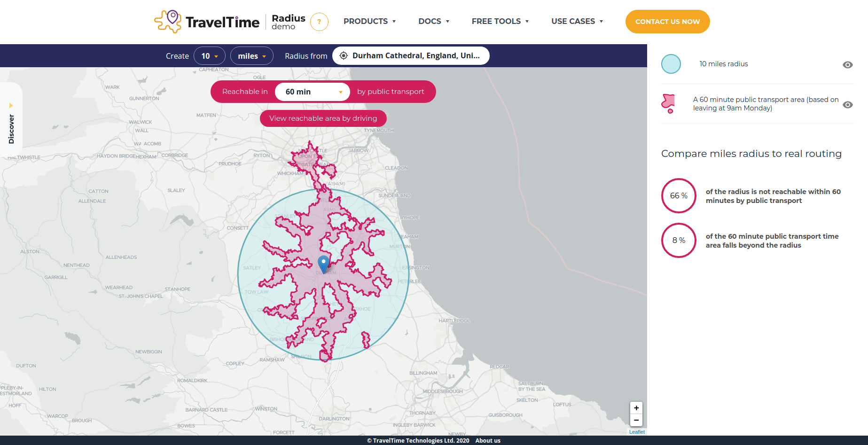
Task: Zoom in using the map plus control
Action: (x=636, y=408)
